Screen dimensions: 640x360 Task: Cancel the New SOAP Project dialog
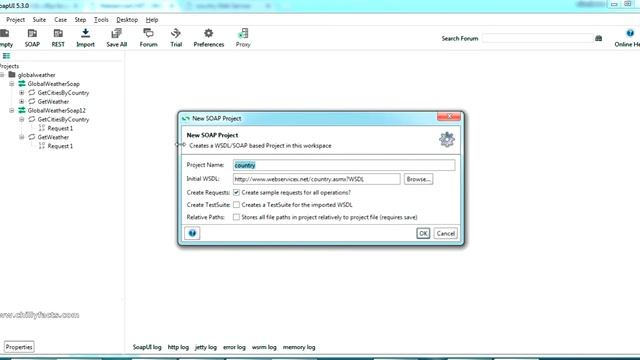point(445,233)
